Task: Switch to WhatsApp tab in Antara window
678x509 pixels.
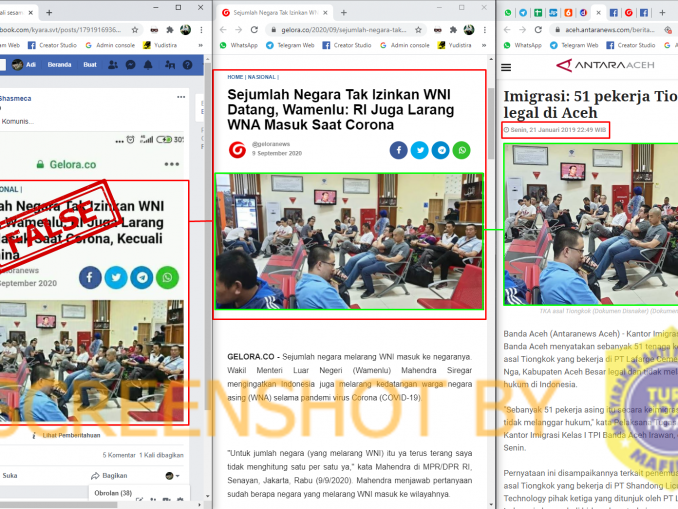Action: 508,13
